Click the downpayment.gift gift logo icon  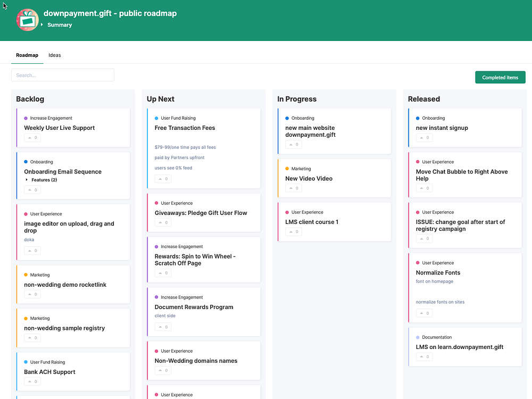coord(28,20)
